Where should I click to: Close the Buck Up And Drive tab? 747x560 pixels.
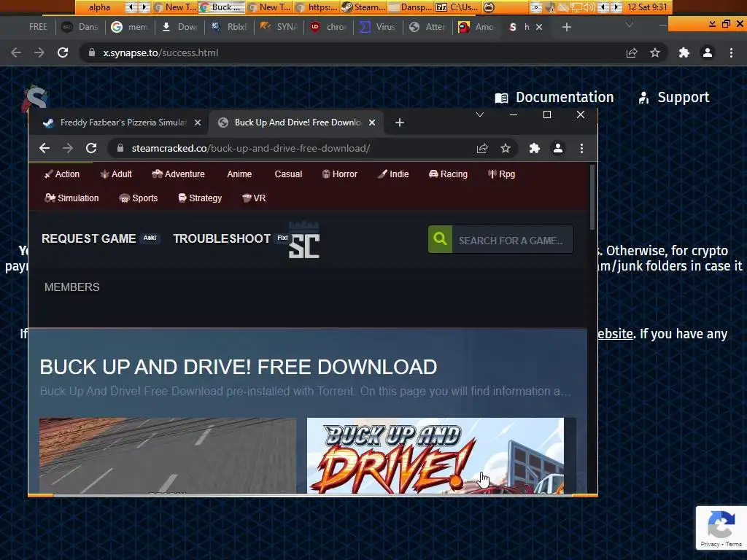(372, 122)
